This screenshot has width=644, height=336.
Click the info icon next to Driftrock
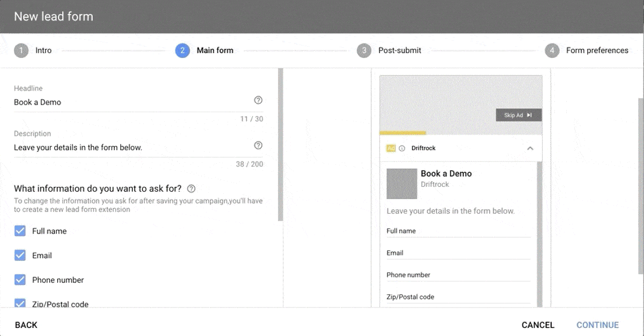402,149
